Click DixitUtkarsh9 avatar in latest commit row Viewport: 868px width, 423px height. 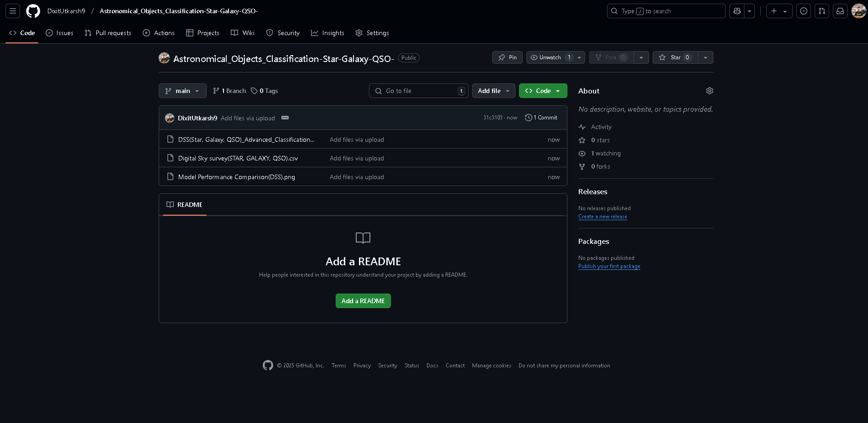(x=170, y=118)
